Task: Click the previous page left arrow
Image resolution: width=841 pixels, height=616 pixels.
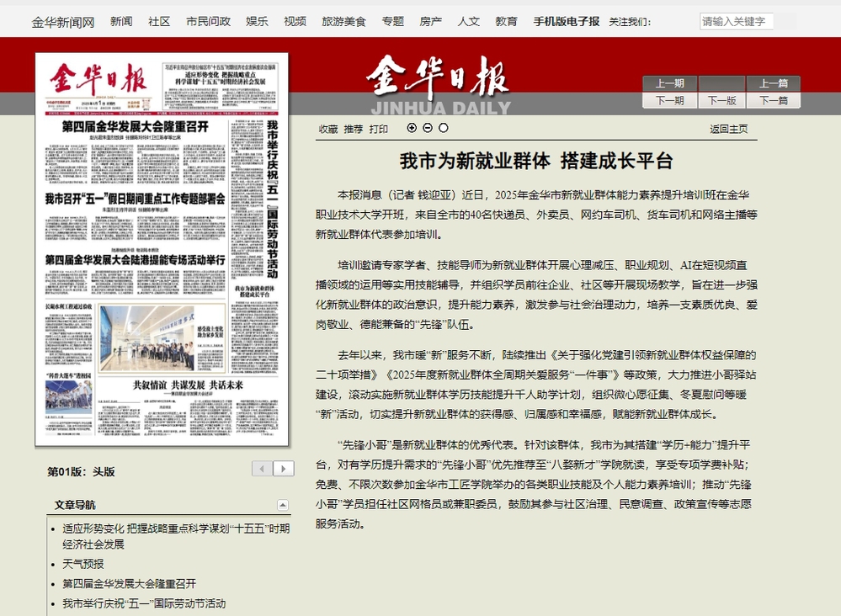Action: coord(263,469)
